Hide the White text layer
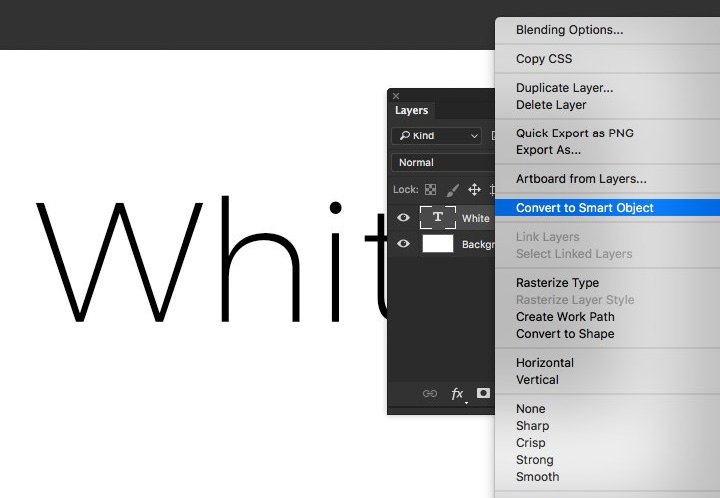Viewport: 720px width, 498px height. click(404, 217)
